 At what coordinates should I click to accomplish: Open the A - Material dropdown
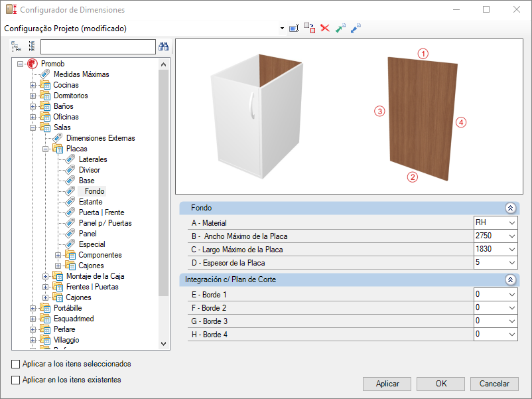point(512,223)
